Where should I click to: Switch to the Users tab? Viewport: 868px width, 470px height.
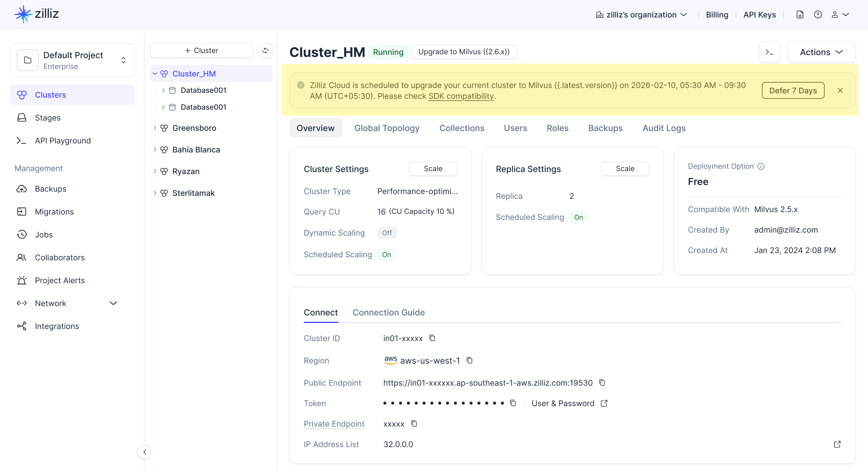[515, 128]
